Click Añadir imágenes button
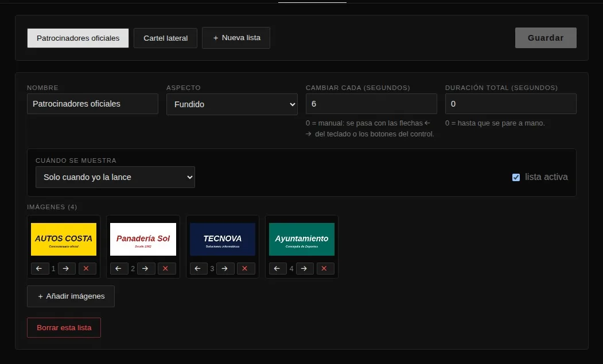The image size is (603, 364). pyautogui.click(x=71, y=296)
